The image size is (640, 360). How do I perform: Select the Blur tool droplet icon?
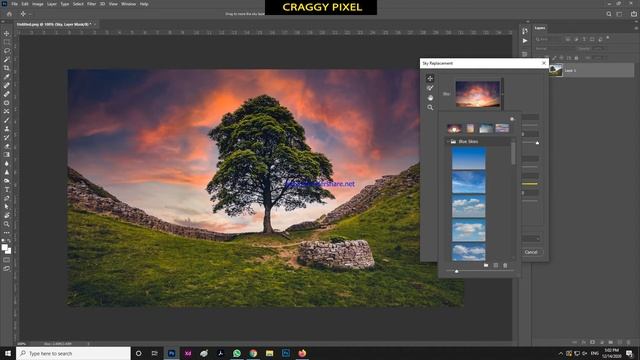click(7, 163)
